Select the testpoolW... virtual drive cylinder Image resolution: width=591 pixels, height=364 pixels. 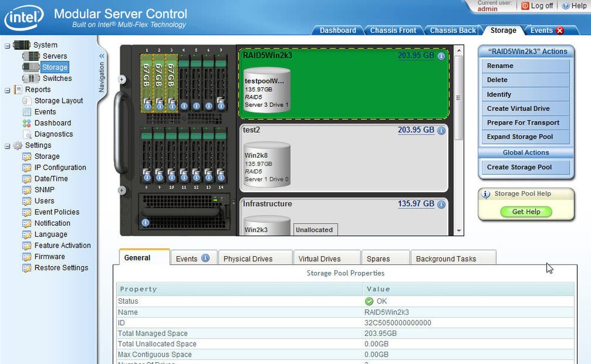click(x=266, y=89)
